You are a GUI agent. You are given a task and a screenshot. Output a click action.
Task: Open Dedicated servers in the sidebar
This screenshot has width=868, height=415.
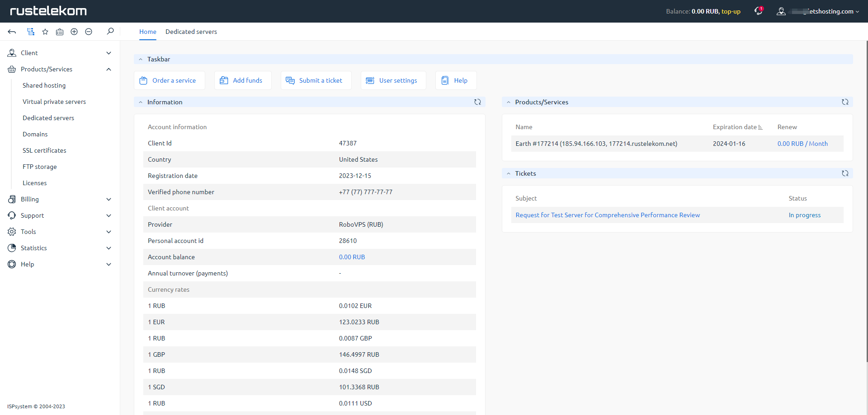[48, 118]
